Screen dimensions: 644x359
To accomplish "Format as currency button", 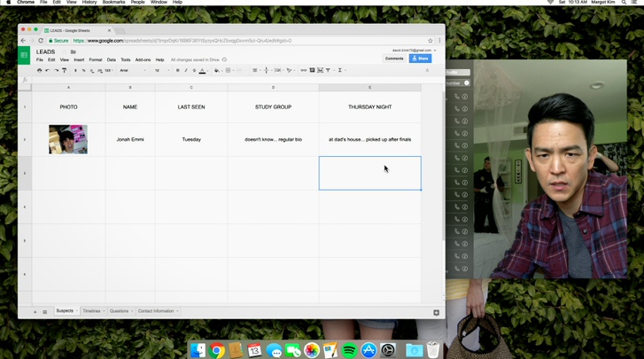I will pos(75,70).
